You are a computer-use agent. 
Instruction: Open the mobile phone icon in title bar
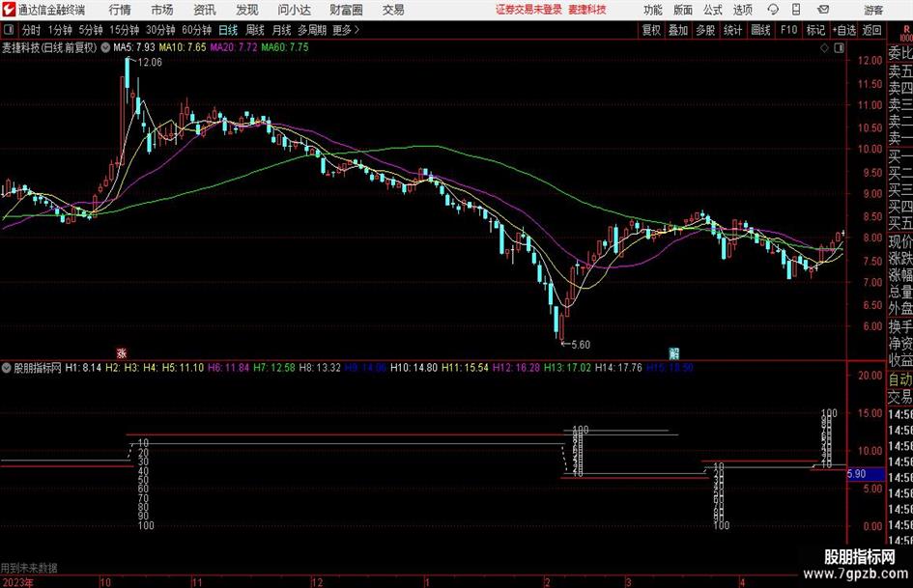click(x=796, y=10)
